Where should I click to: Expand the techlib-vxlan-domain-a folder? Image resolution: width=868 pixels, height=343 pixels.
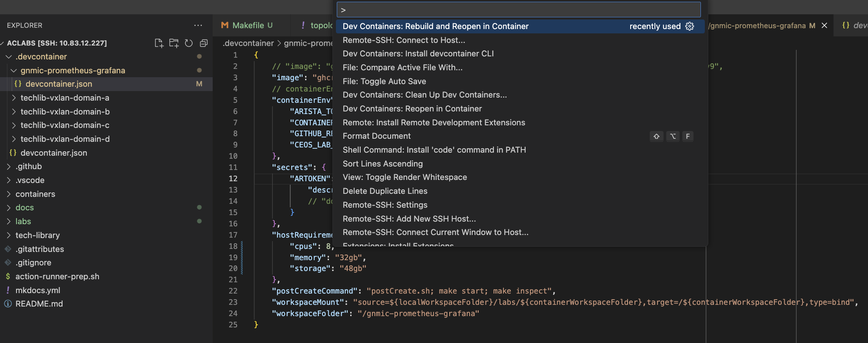pos(13,98)
